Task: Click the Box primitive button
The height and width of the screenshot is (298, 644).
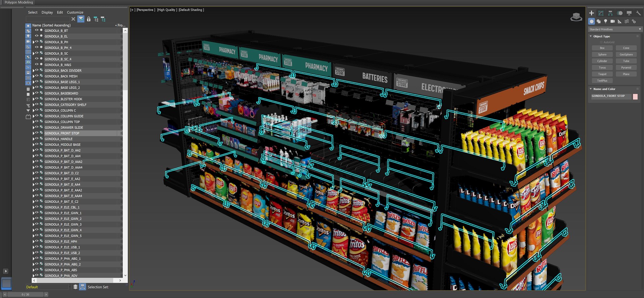Action: coord(602,48)
